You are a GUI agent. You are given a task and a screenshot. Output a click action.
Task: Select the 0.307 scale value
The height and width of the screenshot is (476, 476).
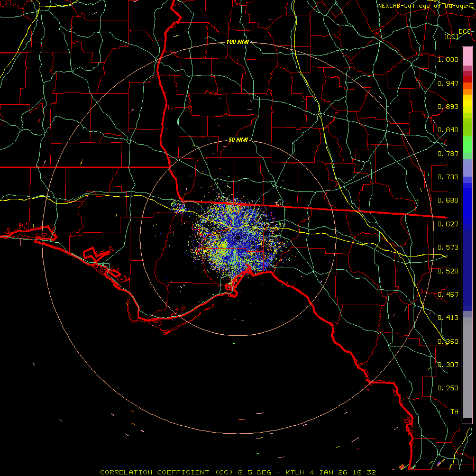[448, 365]
